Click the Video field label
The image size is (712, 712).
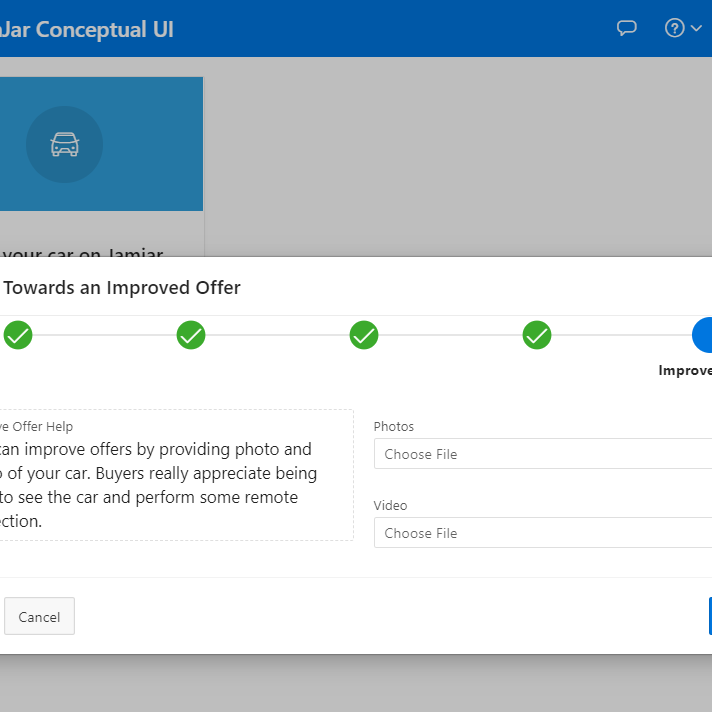click(x=390, y=506)
